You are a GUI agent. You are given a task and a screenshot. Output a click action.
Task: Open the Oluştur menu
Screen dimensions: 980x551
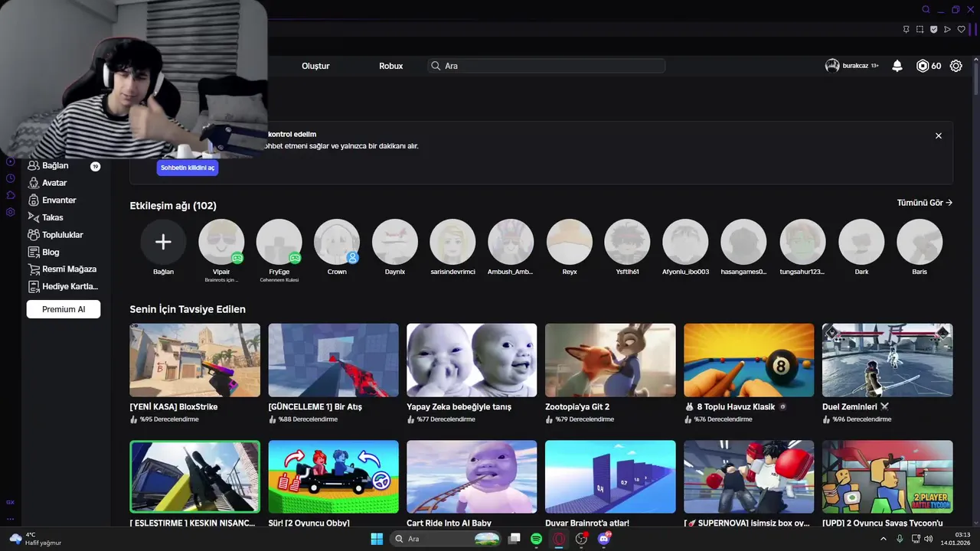point(315,66)
